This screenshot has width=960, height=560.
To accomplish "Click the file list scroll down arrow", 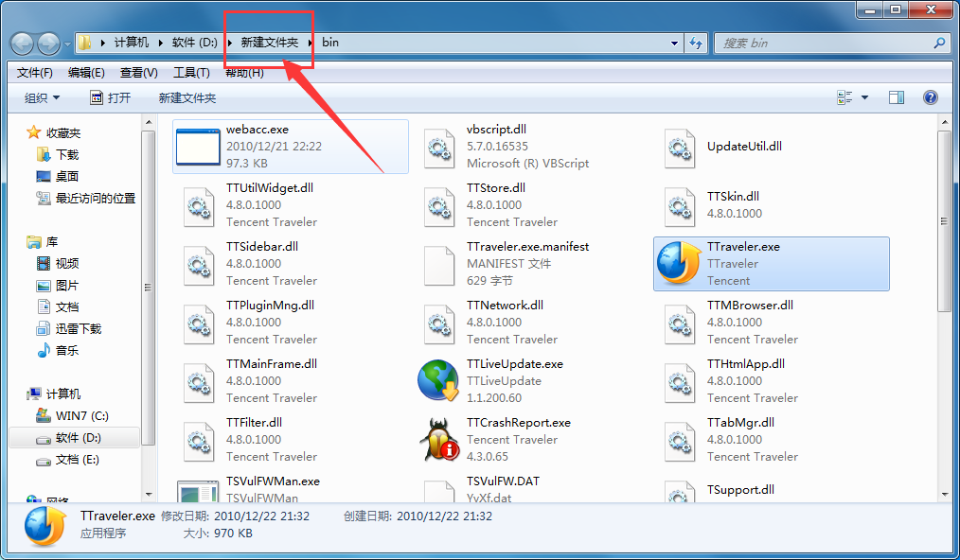I will coord(944,495).
